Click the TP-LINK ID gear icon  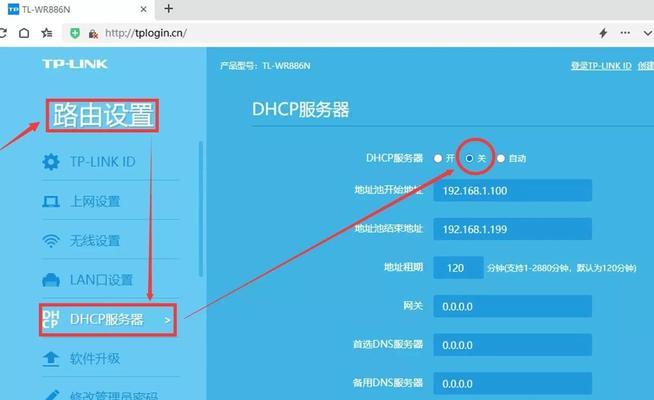[51, 161]
